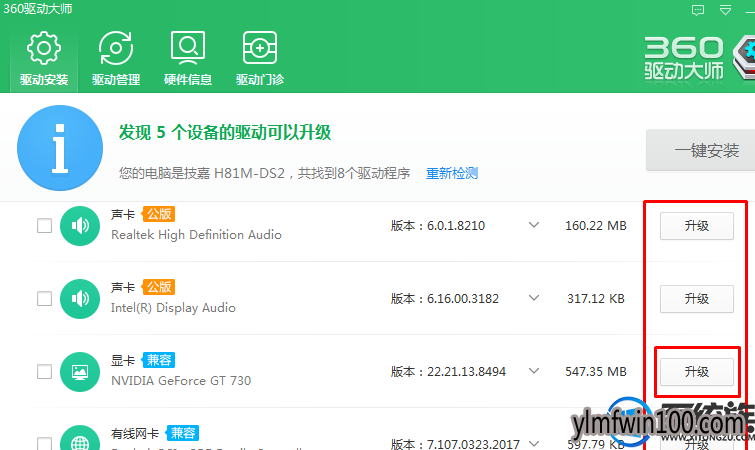This screenshot has width=755, height=450.
Task: Check the NVIDIA GeForce GT 730 checkbox
Action: click(44, 372)
